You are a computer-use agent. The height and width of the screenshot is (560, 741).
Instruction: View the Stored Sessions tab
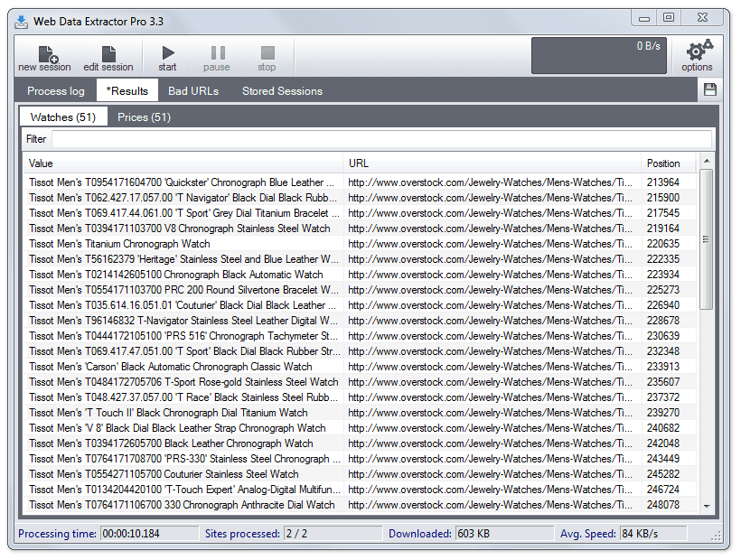pyautogui.click(x=281, y=90)
